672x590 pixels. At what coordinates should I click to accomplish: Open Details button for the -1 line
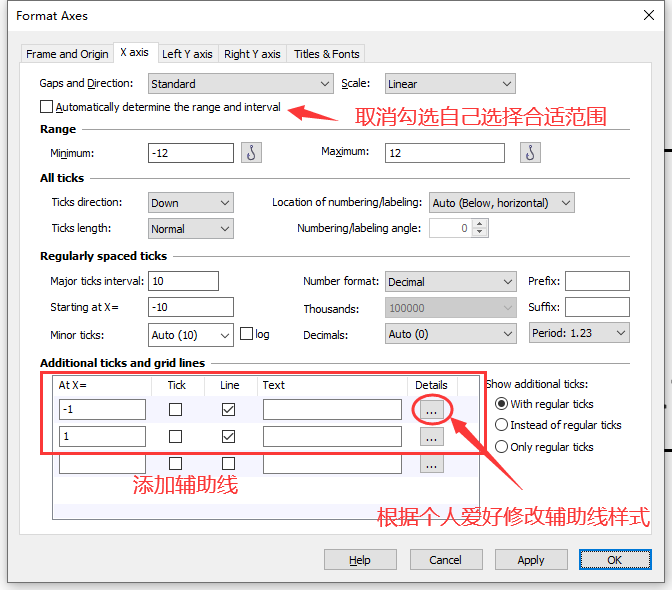(x=431, y=410)
